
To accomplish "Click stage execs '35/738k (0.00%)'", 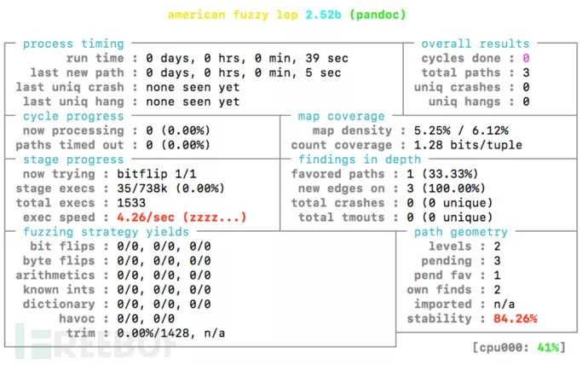I will (170, 188).
